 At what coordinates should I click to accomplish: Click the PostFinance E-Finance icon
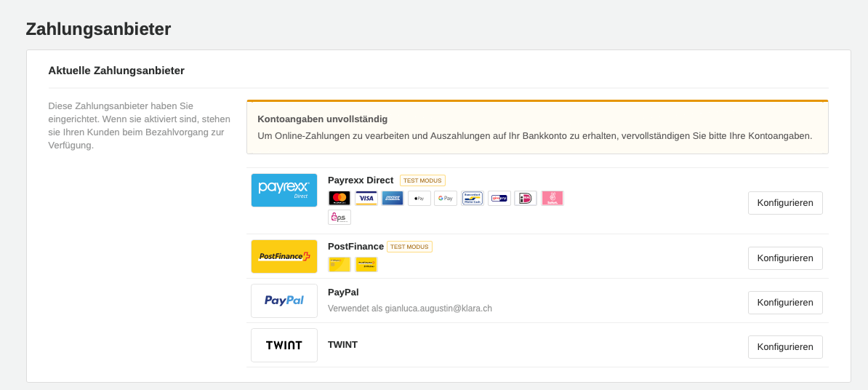tap(366, 264)
